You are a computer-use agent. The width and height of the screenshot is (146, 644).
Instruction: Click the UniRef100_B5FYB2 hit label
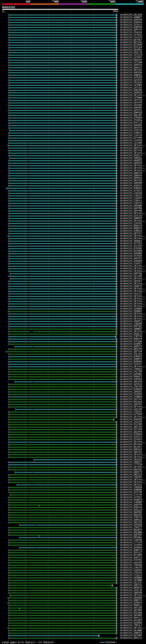[131, 326]
